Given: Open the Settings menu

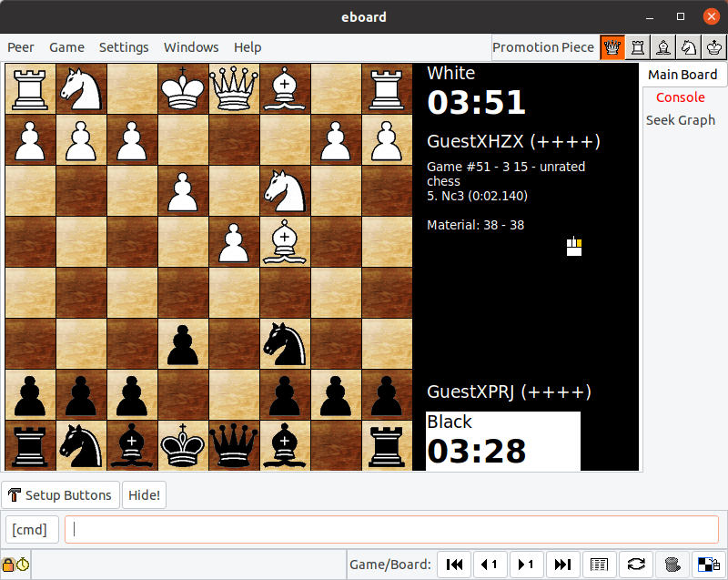Looking at the screenshot, I should (x=124, y=47).
